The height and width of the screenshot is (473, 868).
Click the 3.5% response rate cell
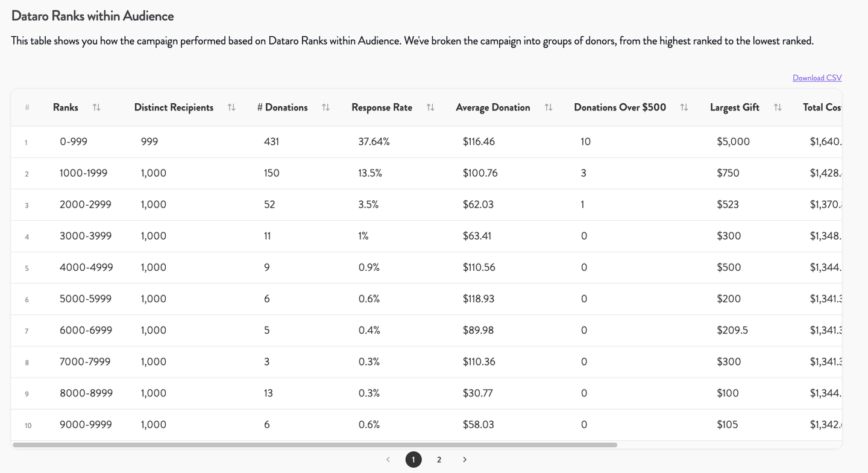[368, 205]
